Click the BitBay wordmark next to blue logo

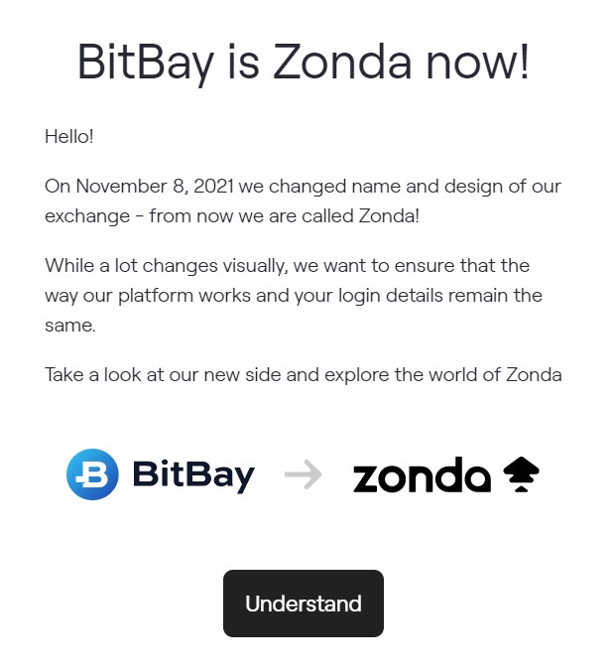click(x=193, y=475)
